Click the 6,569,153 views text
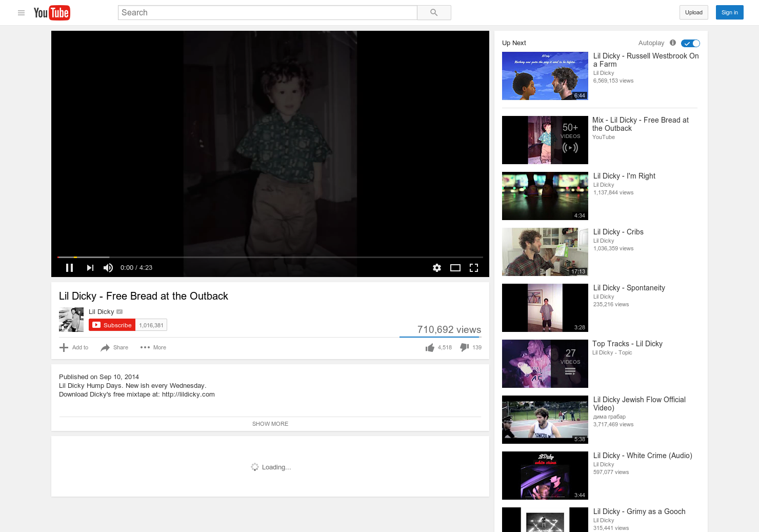Viewport: 759px width, 532px height. pos(613,81)
